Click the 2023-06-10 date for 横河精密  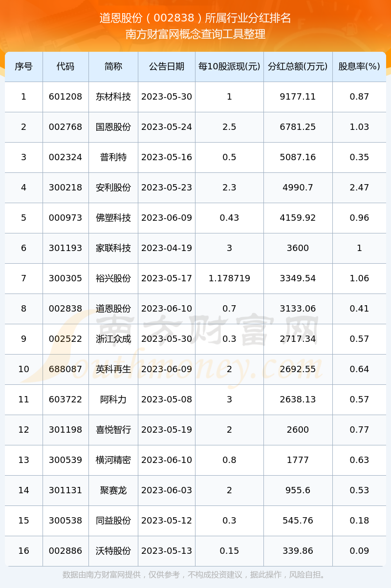167,460
